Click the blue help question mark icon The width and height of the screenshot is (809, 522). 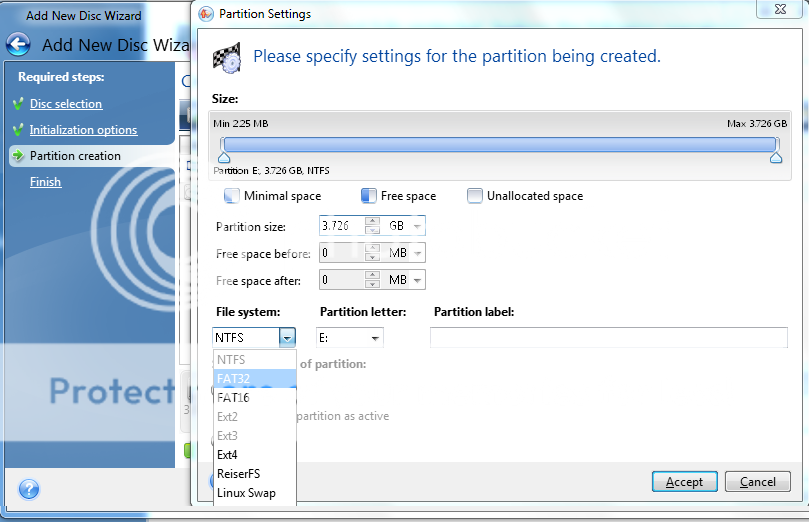click(29, 489)
